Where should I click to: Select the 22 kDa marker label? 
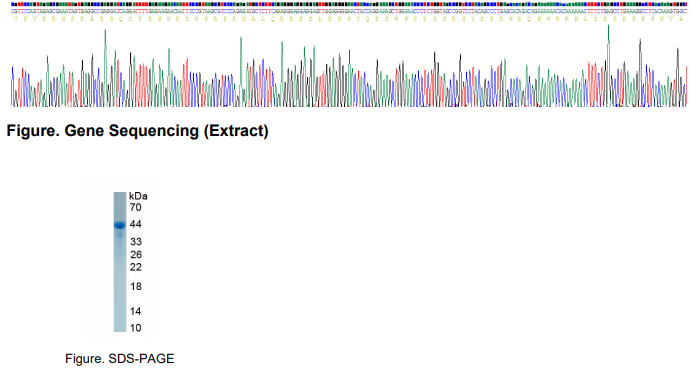click(136, 267)
